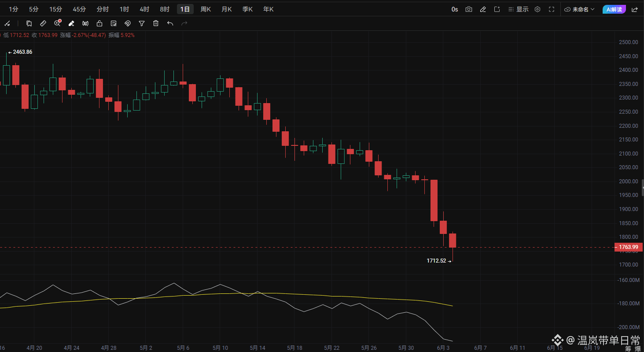This screenshot has height=352, width=644.
Task: Click the new note sparkle icon
Action: pyautogui.click(x=497, y=9)
